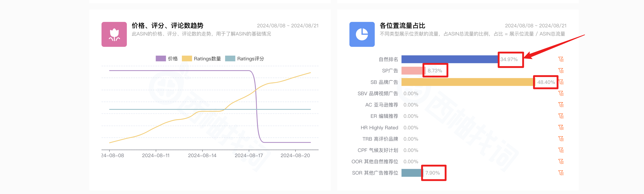Screen dimensions: 644x194
Task: Click filter icon in SOR 其他广告推荐位 row
Action: click(x=561, y=173)
